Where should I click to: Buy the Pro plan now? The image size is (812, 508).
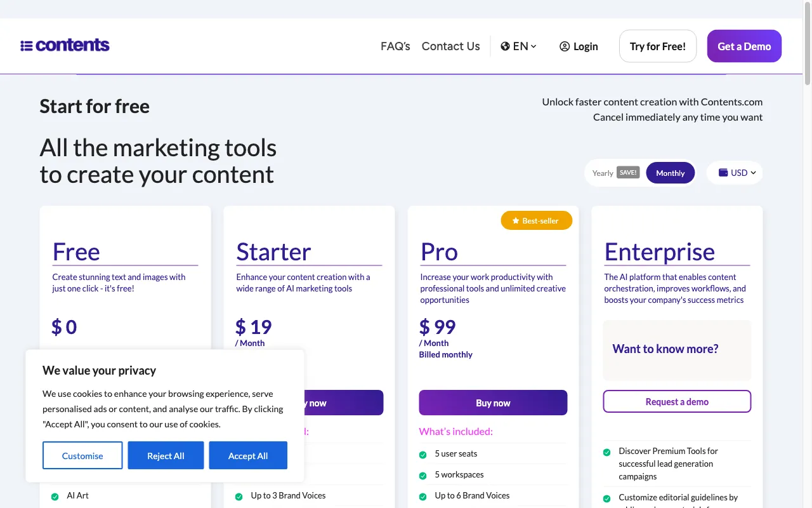[x=493, y=403]
